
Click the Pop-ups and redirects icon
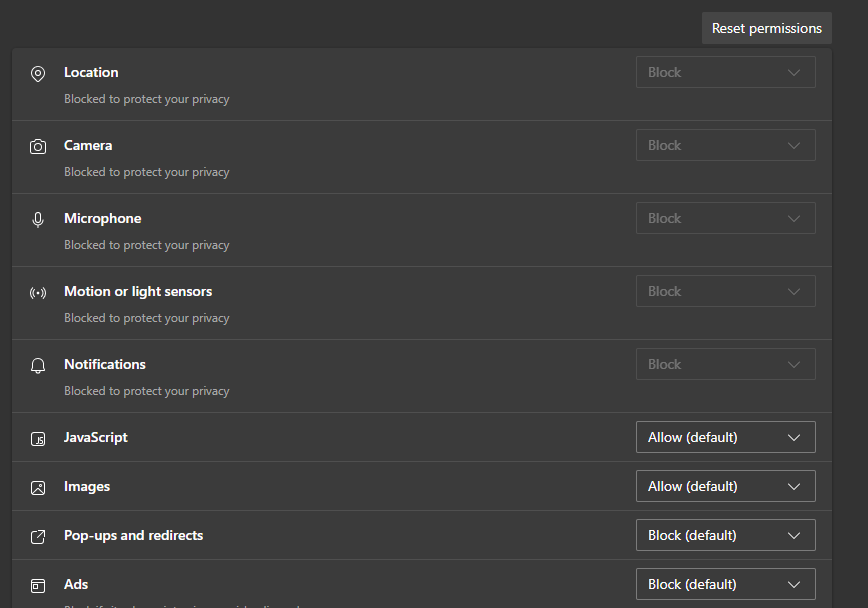click(x=38, y=536)
